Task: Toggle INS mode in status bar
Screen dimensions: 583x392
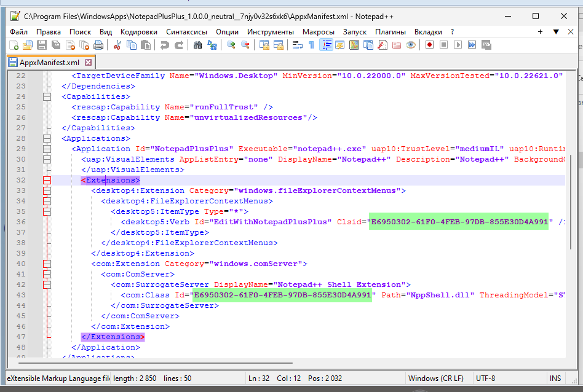Action: point(555,378)
